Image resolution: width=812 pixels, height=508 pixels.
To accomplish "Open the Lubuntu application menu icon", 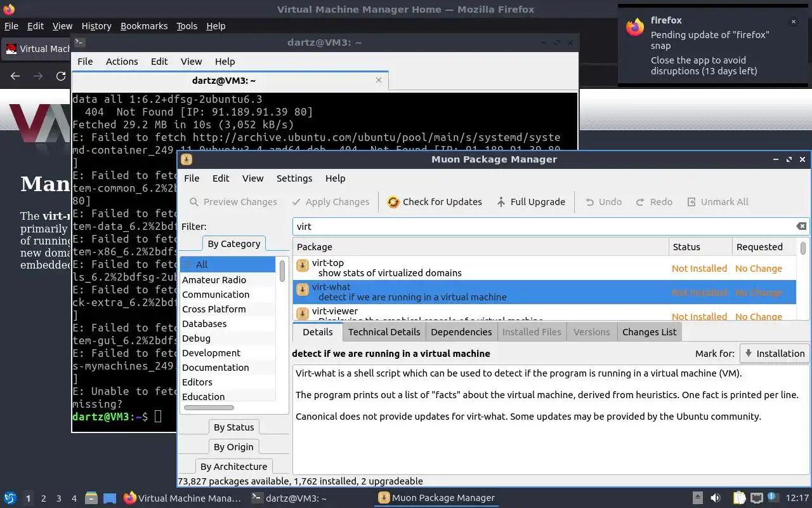I will pos(10,498).
